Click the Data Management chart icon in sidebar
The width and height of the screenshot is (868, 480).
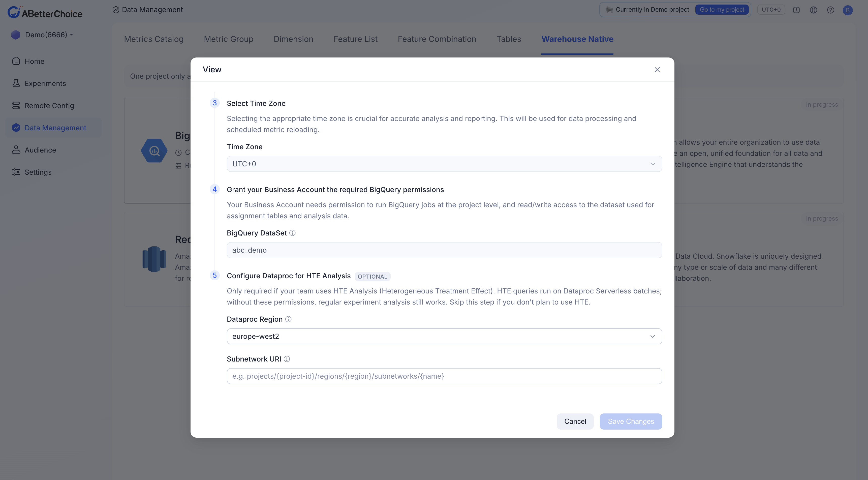pyautogui.click(x=16, y=128)
